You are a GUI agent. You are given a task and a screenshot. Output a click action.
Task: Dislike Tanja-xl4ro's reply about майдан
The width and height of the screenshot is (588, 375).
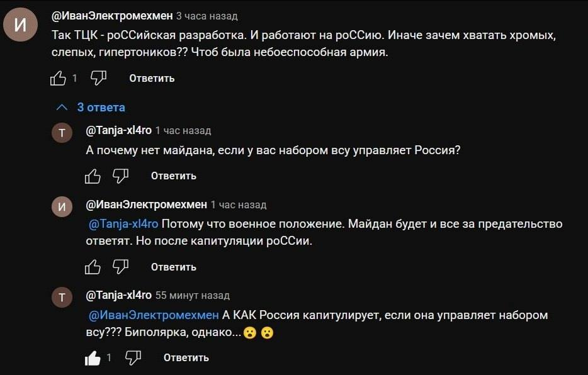click(120, 176)
